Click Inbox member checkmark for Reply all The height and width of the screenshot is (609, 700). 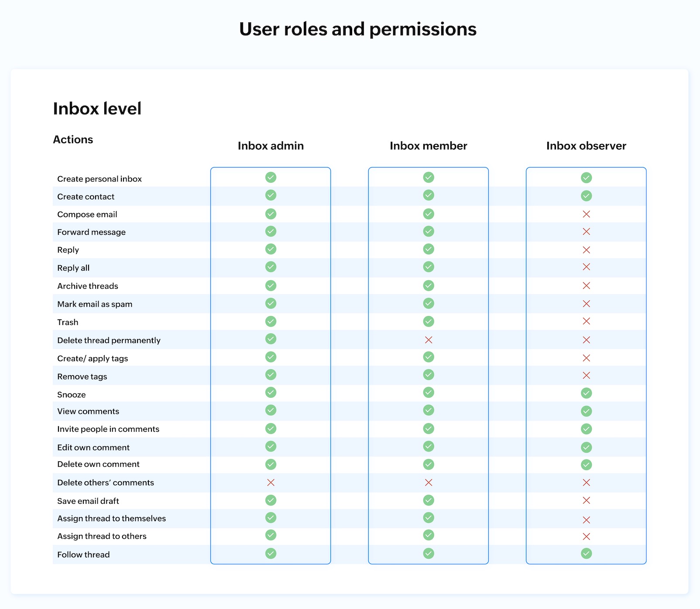(x=429, y=267)
